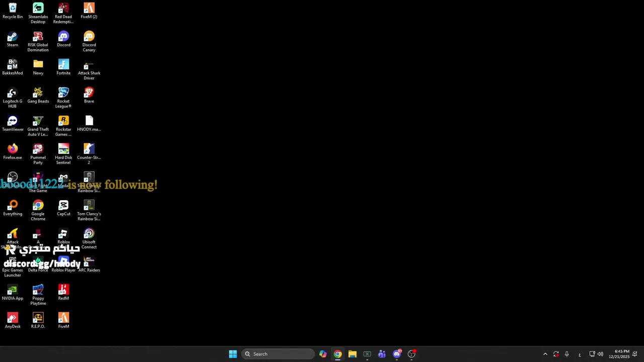Open Microsoft Teams from the taskbar
The image size is (644, 362).
tap(382, 354)
